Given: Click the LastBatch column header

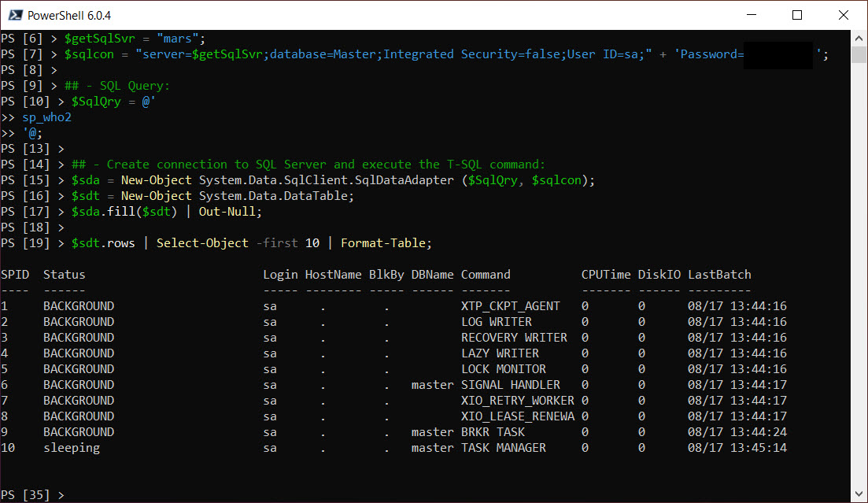Looking at the screenshot, I should point(719,274).
